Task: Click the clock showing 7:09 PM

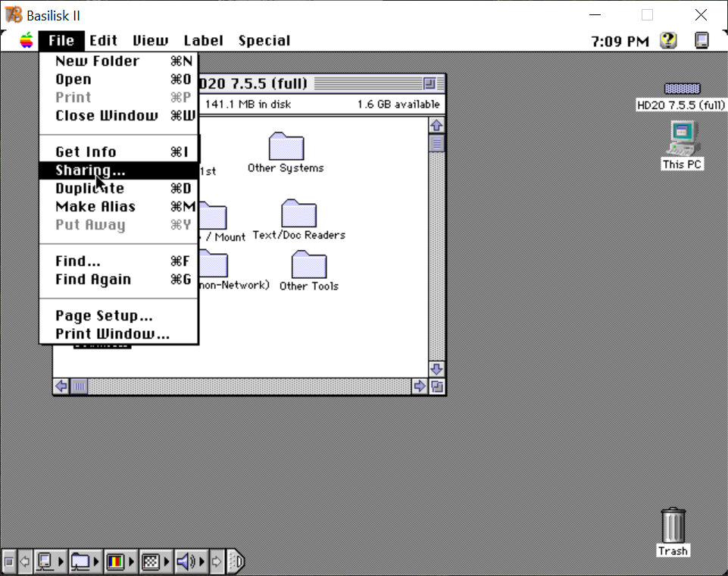Action: (620, 42)
